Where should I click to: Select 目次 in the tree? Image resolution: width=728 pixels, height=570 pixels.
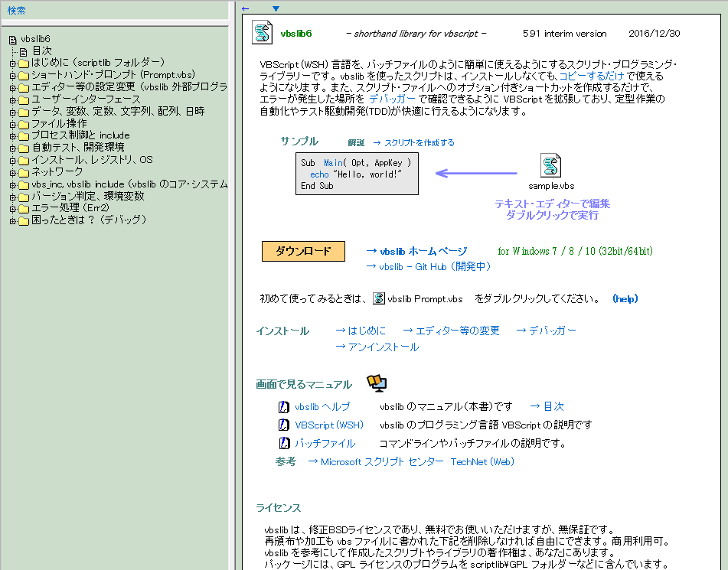[42, 50]
